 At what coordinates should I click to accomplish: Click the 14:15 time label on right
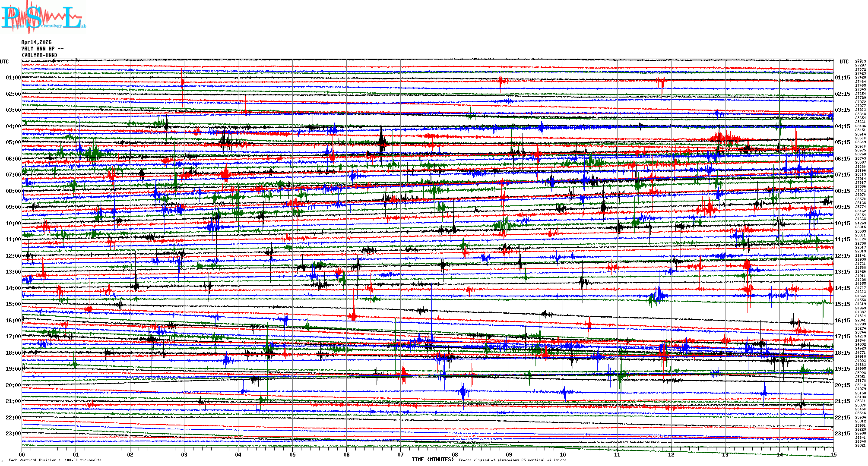point(842,288)
